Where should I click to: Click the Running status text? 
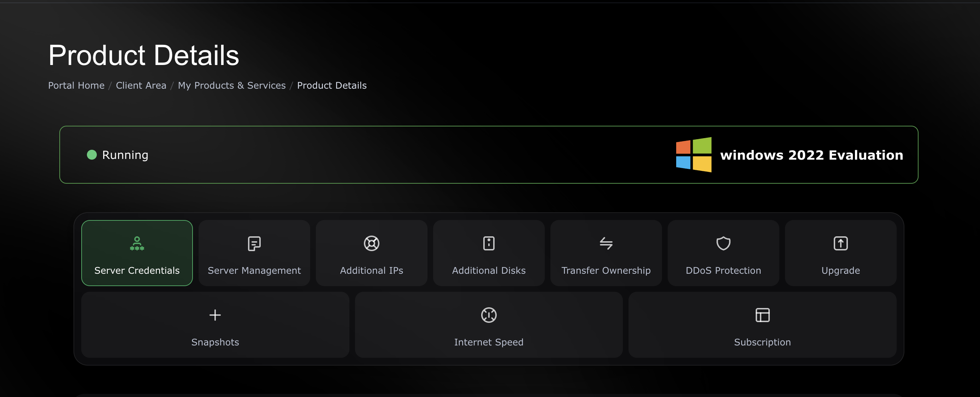pos(125,155)
